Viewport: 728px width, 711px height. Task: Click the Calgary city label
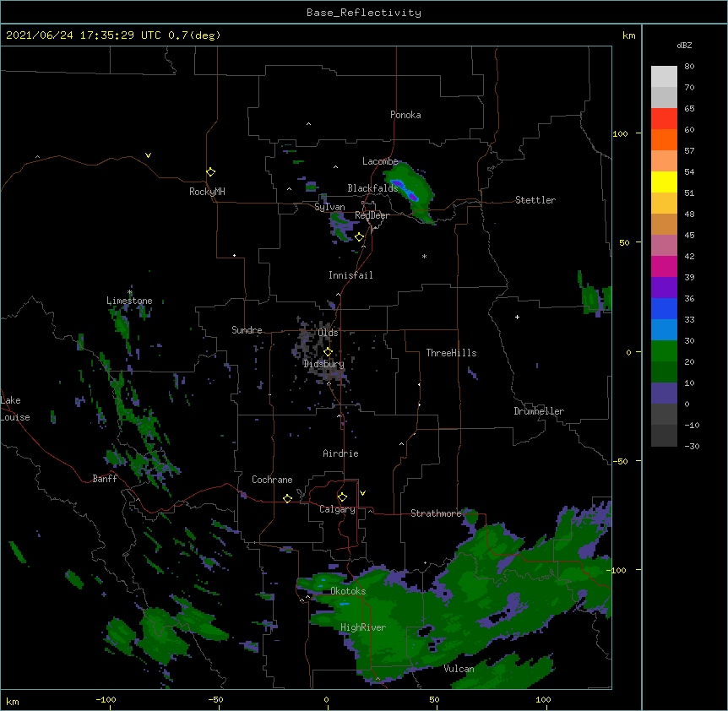click(337, 509)
